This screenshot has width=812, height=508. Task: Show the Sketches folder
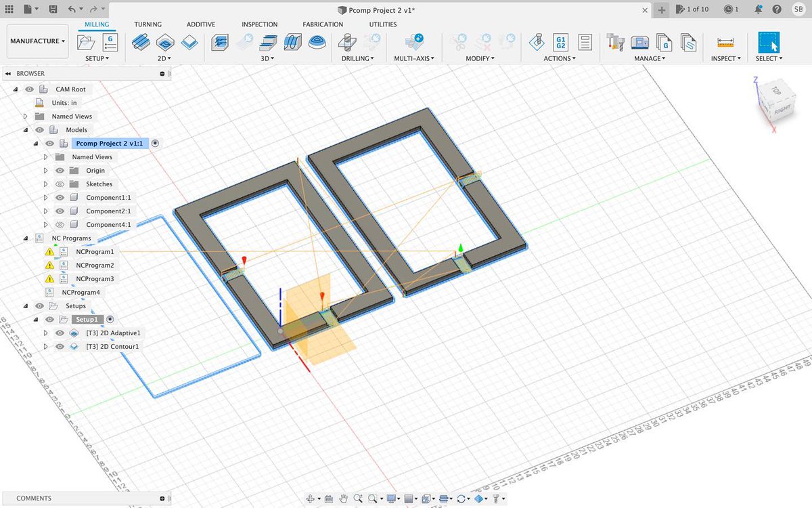pos(60,184)
